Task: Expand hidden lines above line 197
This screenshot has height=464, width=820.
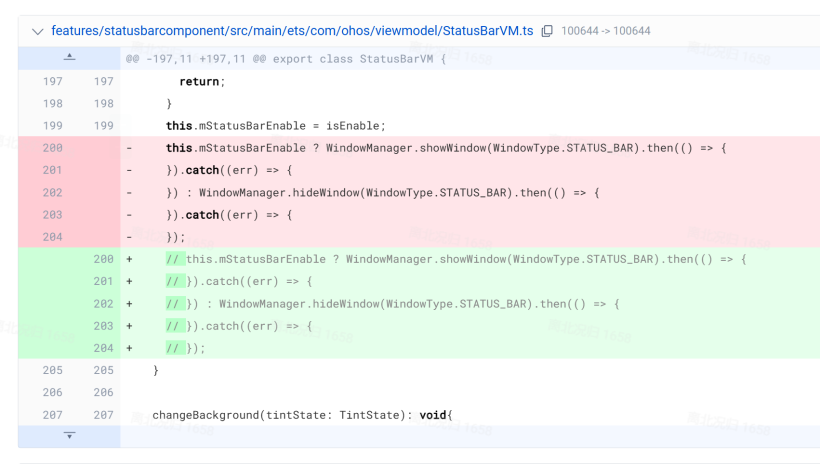Action: [x=69, y=58]
